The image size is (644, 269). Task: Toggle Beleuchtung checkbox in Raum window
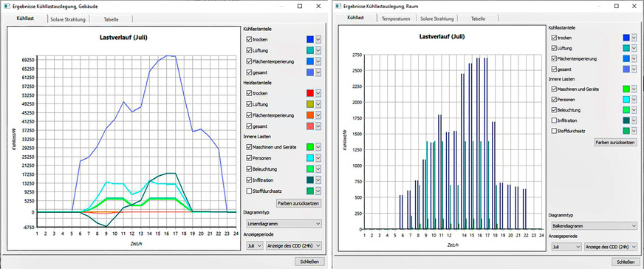coord(554,110)
